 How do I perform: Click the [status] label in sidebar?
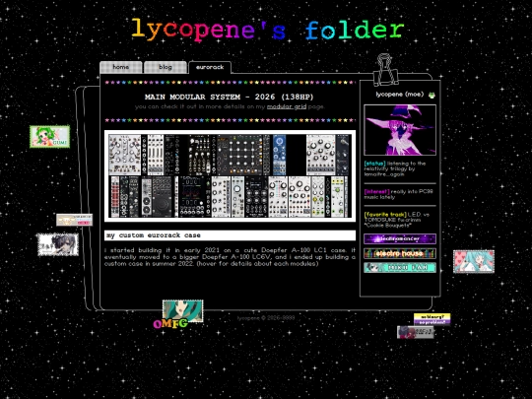click(x=375, y=164)
